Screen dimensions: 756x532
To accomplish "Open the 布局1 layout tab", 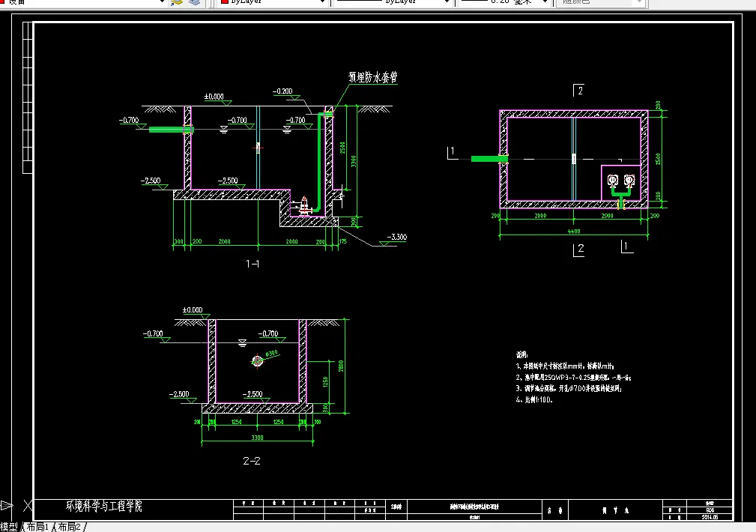I will click(37, 527).
